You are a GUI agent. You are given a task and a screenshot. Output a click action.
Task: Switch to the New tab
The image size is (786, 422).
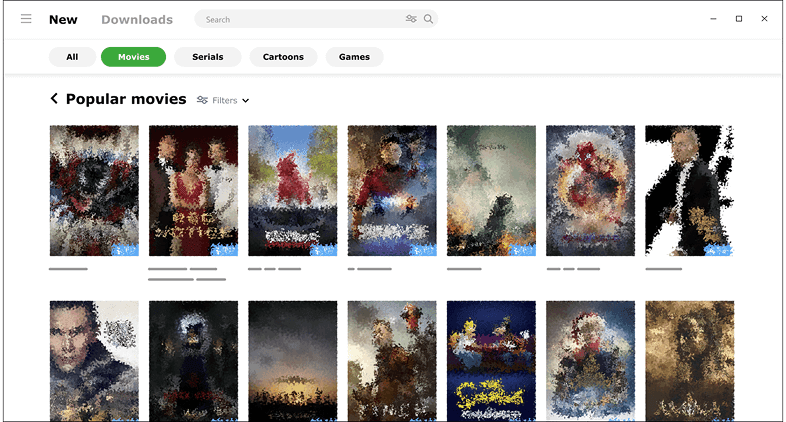pos(63,20)
